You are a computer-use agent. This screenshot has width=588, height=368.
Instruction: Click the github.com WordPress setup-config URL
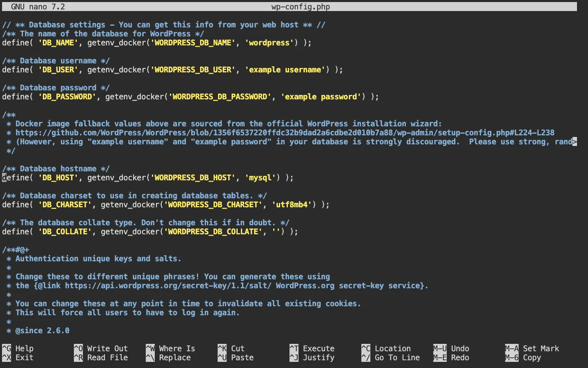[x=285, y=132]
